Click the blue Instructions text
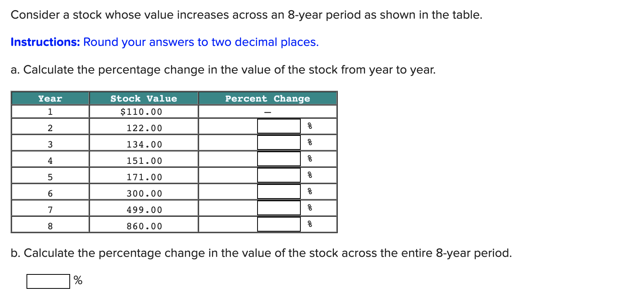Screen dimensions: 644x297 coord(44,42)
